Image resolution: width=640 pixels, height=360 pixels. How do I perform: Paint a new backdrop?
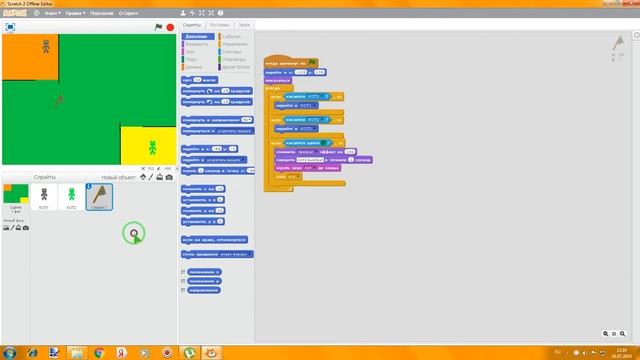pyautogui.click(x=12, y=227)
